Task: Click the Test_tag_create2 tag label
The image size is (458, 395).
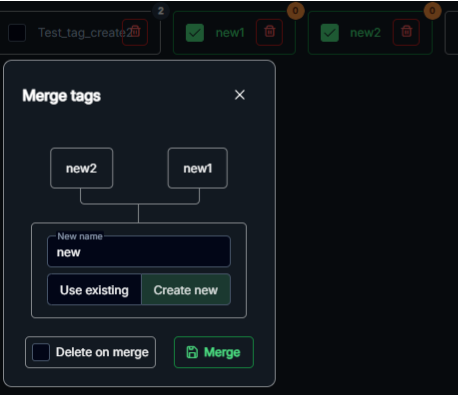Action: tap(85, 33)
